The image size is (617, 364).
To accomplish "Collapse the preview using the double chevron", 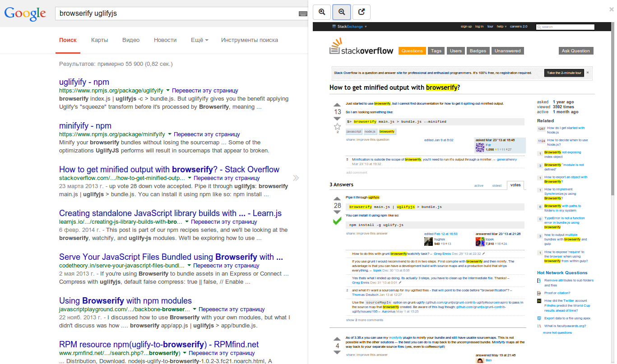I will (296, 178).
